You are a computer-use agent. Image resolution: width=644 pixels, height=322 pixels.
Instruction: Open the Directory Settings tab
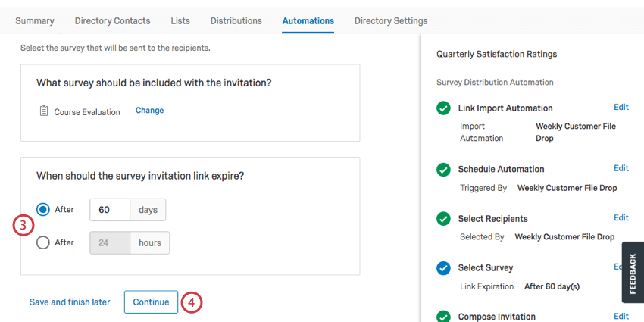pos(391,21)
